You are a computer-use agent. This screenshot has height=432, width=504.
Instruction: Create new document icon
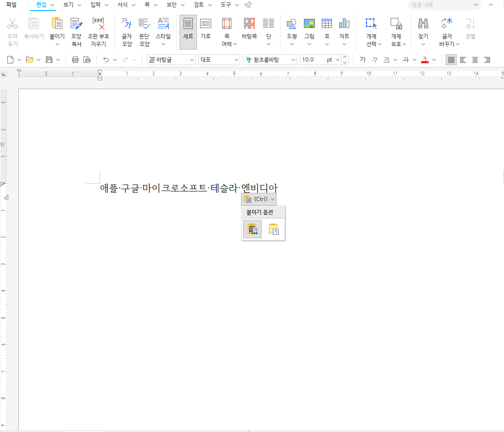[x=10, y=60]
